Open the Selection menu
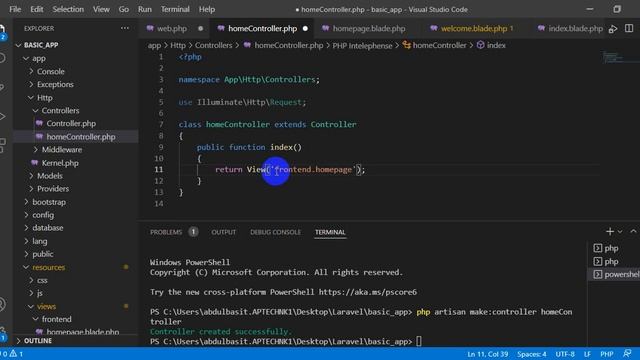640x360 pixels. click(x=68, y=9)
